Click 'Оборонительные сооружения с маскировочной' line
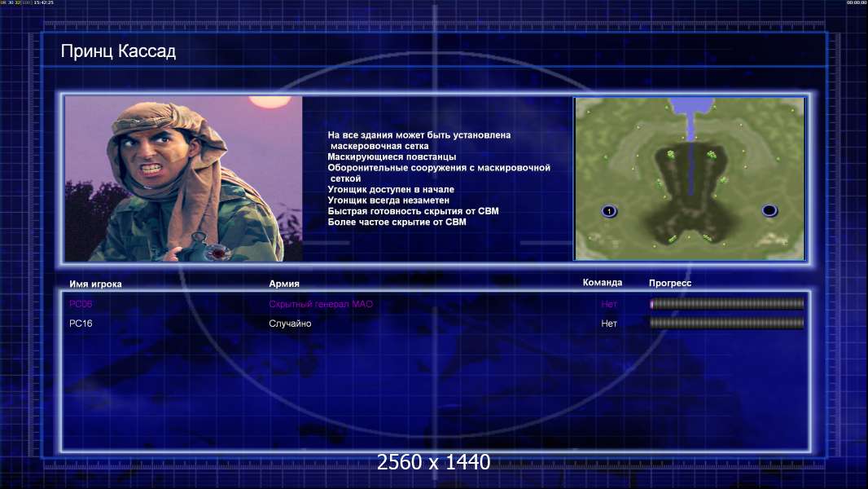This screenshot has height=489, width=868. pos(439,168)
